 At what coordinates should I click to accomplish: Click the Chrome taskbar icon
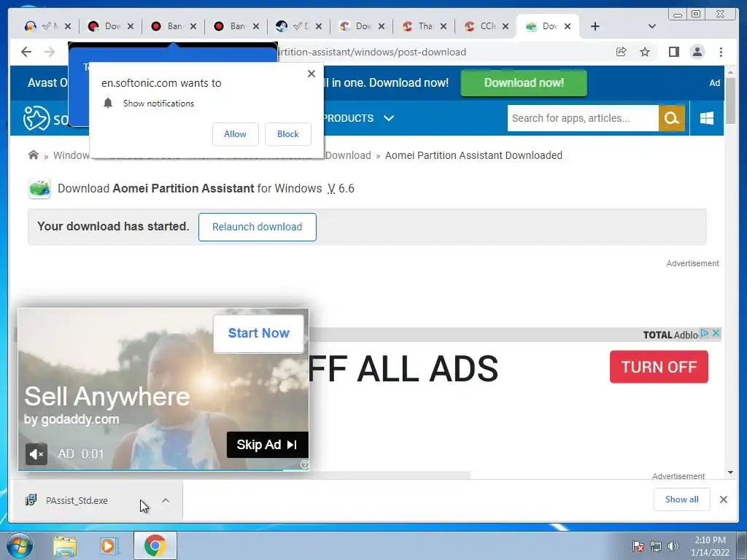point(155,545)
